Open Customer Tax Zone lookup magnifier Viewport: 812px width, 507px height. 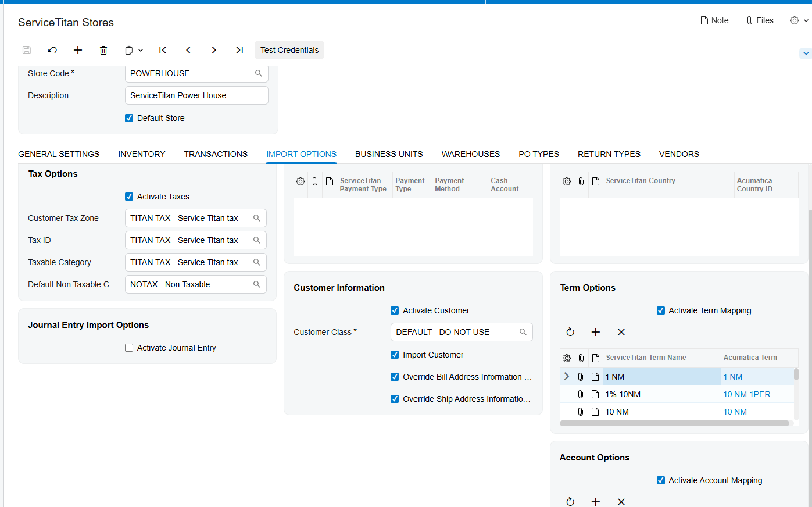(x=257, y=218)
